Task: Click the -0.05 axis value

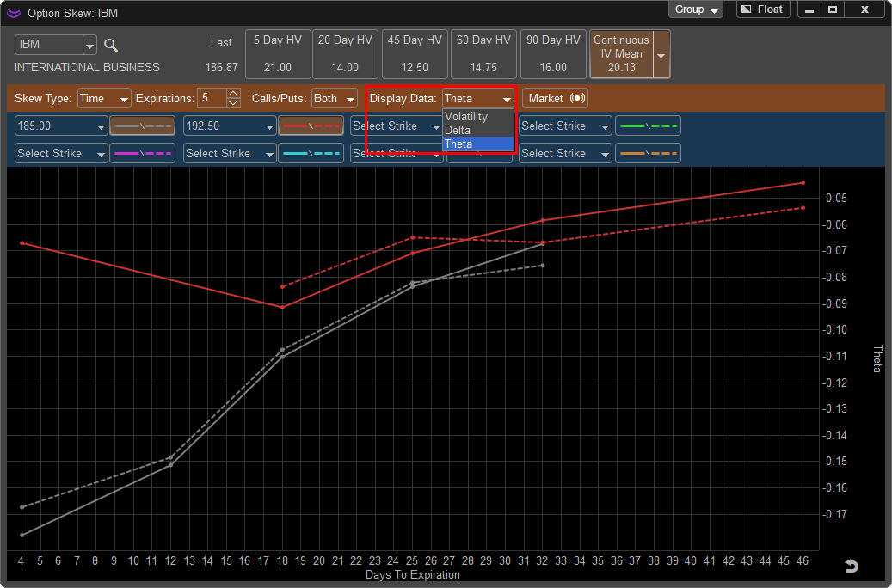Action: coord(834,198)
